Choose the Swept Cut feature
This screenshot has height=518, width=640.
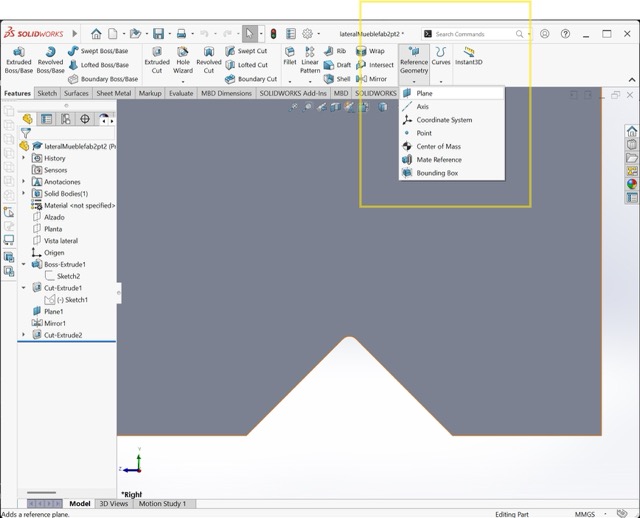tap(246, 51)
